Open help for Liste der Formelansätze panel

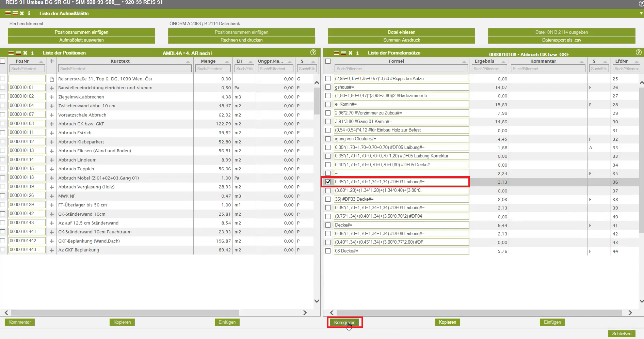click(639, 52)
